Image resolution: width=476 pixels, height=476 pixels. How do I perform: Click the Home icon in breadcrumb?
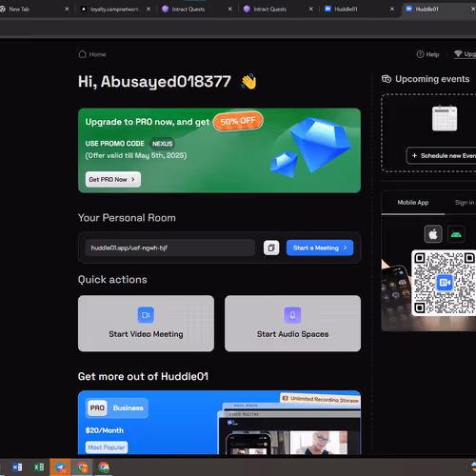click(82, 54)
